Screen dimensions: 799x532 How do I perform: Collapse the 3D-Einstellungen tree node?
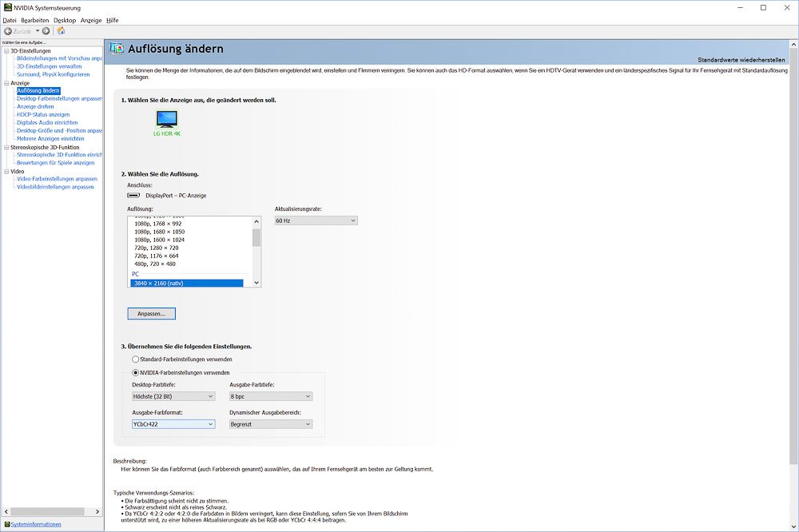point(6,51)
